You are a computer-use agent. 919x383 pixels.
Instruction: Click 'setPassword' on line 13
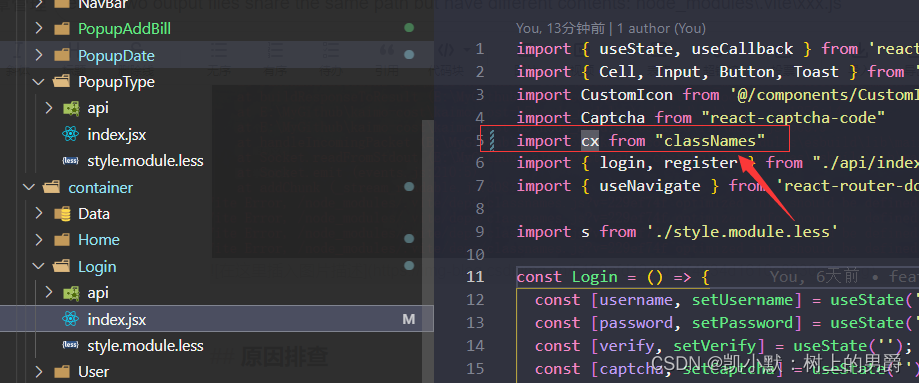[743, 323]
